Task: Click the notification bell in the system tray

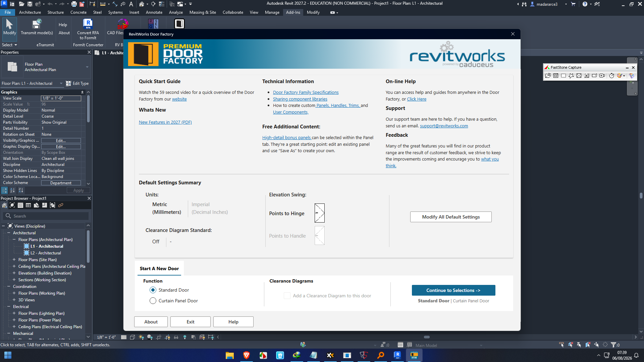Action: [636, 355]
